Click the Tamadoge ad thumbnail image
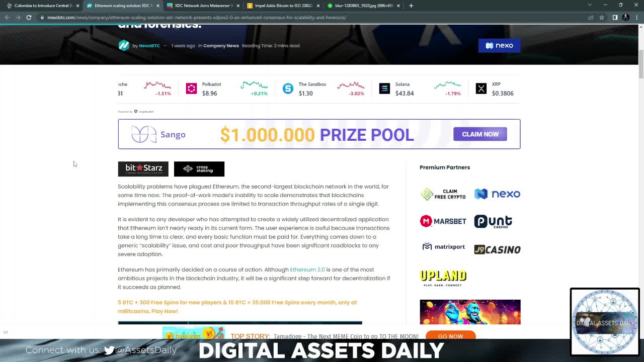The image size is (644, 362). [x=193, y=333]
